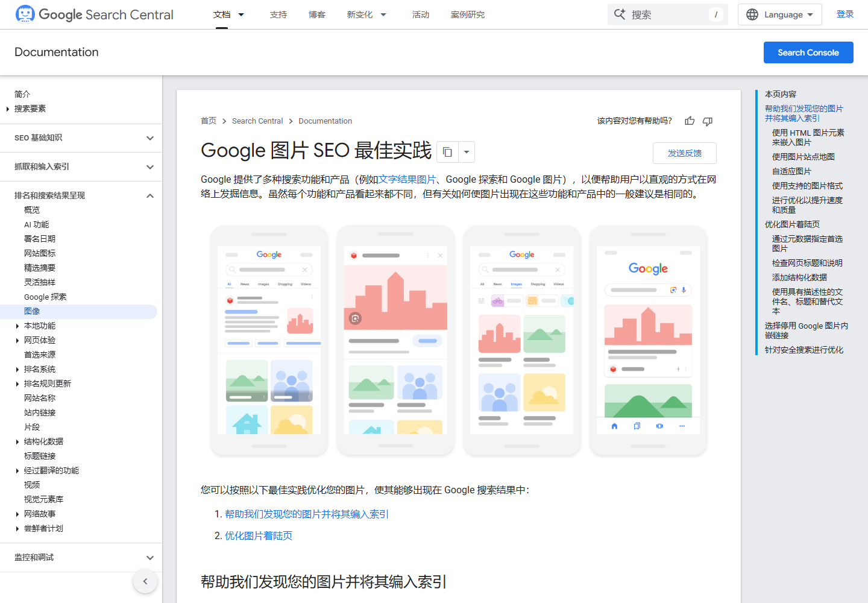The height and width of the screenshot is (603, 868).
Task: Jump to 针对安全搜索进行优化 in page contents
Action: 804,350
